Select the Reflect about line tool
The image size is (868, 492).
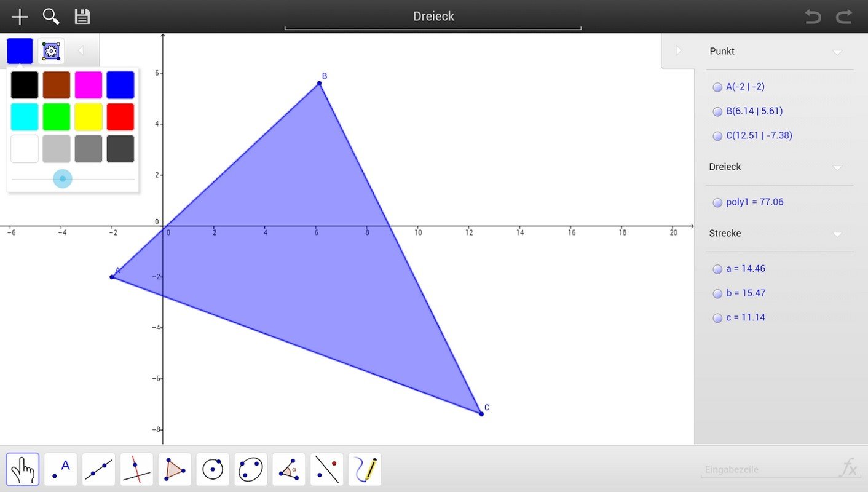click(326, 469)
